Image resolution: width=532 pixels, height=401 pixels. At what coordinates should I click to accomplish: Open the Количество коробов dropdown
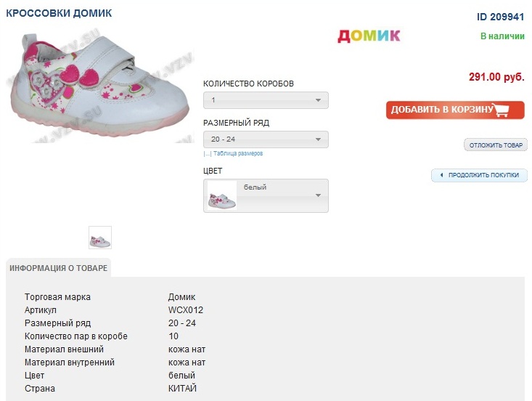coord(266,100)
